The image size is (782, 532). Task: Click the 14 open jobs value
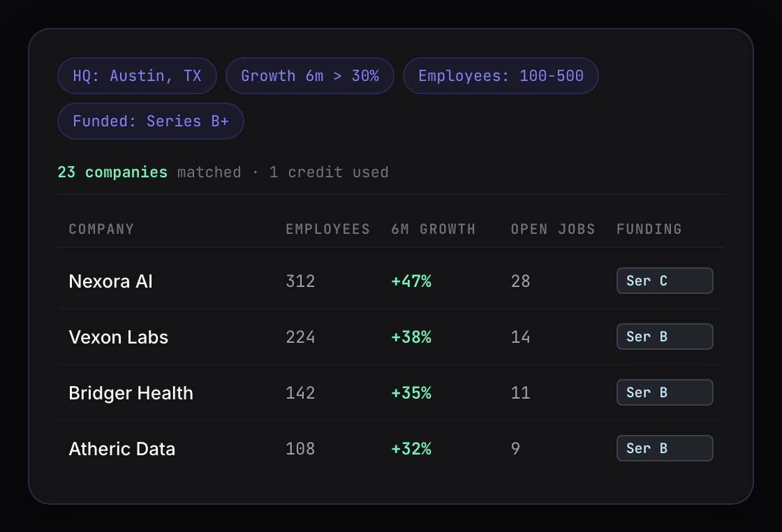point(521,337)
